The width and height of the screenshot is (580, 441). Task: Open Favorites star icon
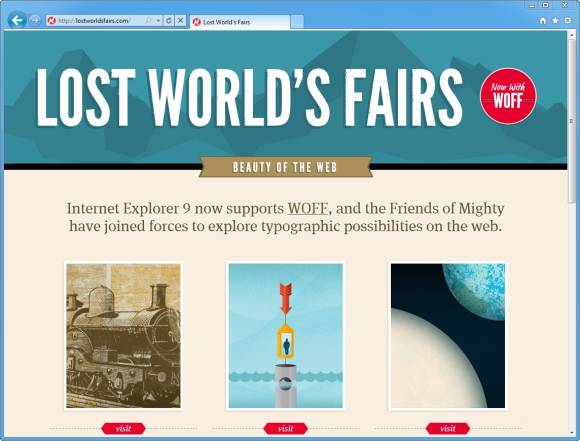pyautogui.click(x=555, y=21)
